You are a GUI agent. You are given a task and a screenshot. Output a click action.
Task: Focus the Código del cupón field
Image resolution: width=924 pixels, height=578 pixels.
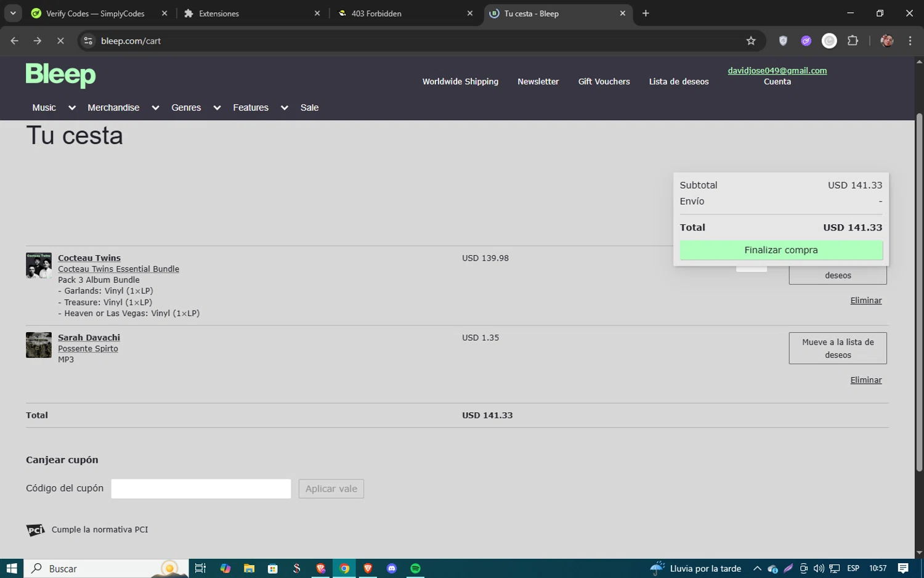201,489
